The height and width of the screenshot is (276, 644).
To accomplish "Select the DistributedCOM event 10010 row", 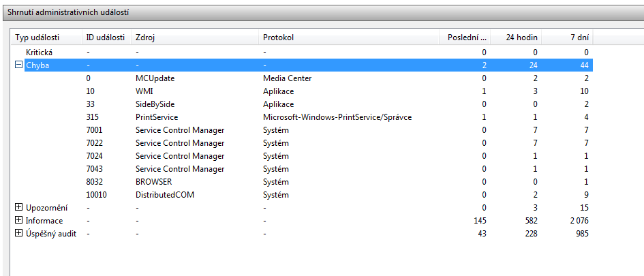I will 164,195.
